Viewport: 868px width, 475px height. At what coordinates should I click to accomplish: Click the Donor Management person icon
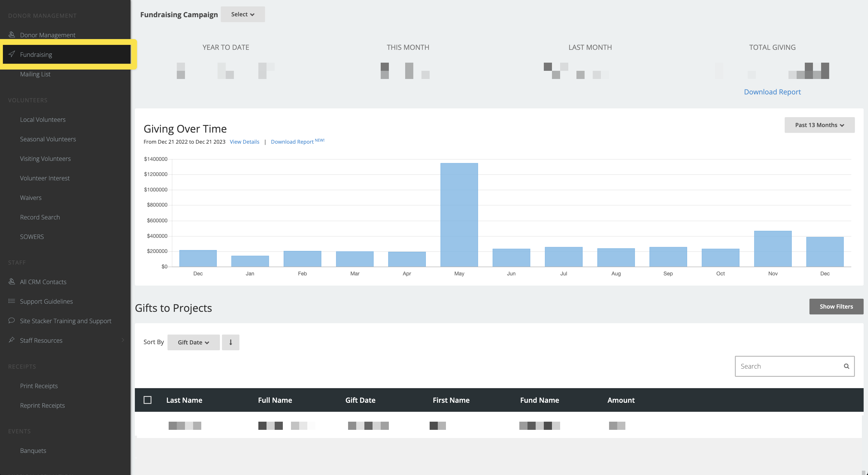click(12, 35)
